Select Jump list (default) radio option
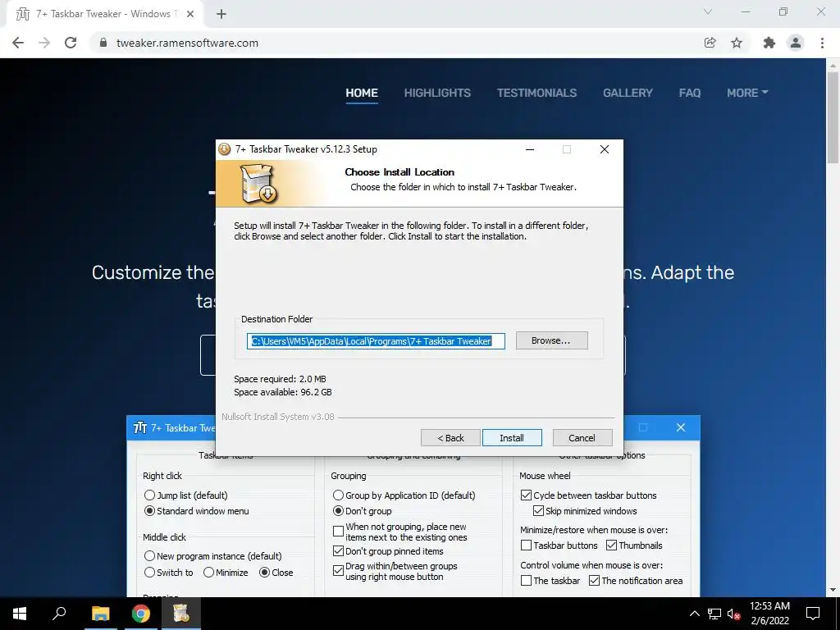The image size is (840, 630). [186, 495]
